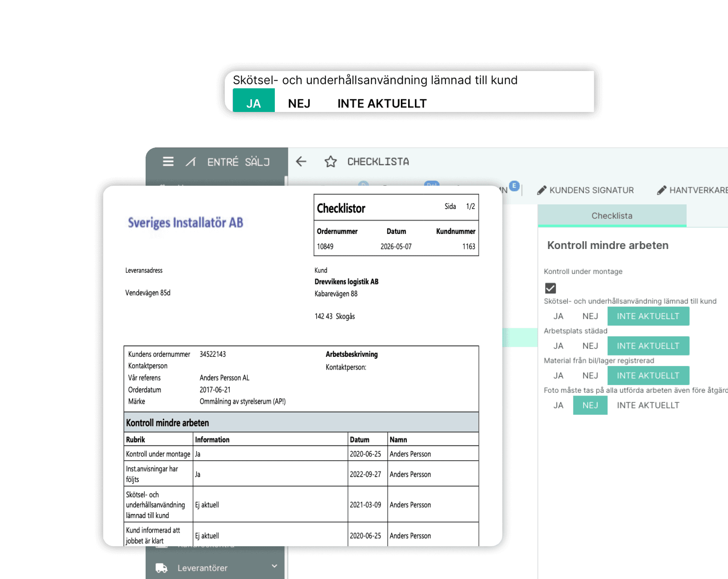Click order number 10849 in document
Image resolution: width=728 pixels, height=579 pixels.
click(x=325, y=246)
